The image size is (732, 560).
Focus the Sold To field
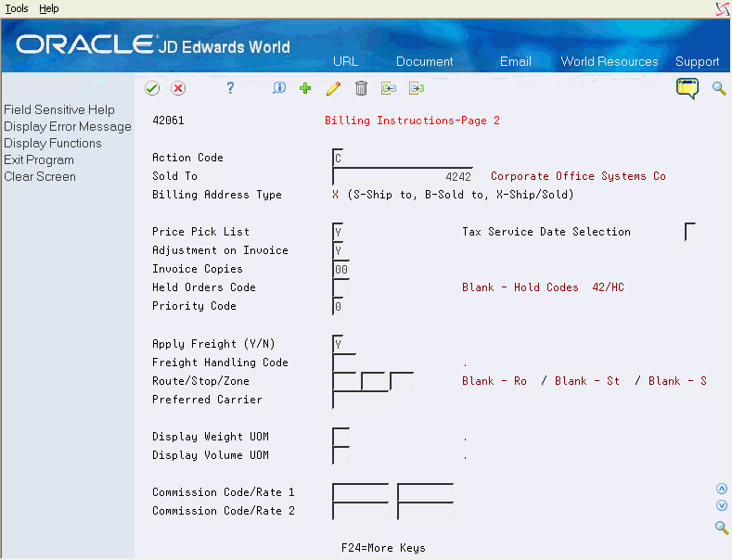pos(403,176)
